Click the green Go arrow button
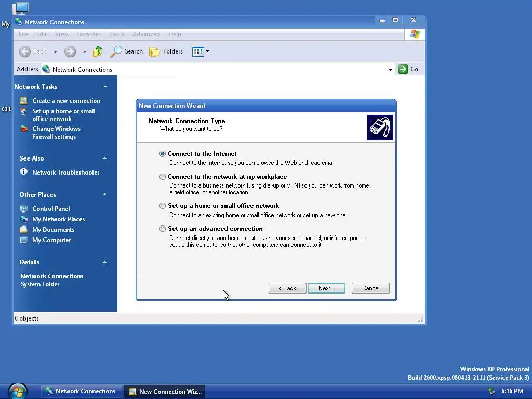 pyautogui.click(x=403, y=69)
